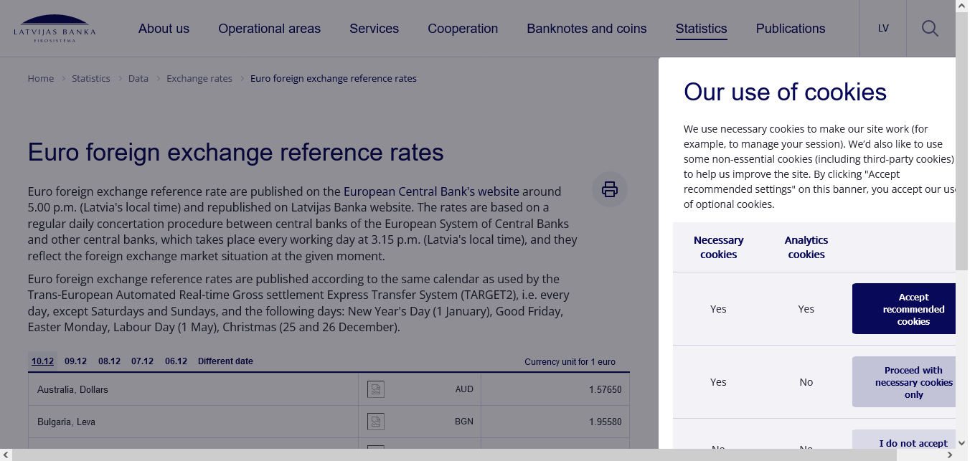
Task: Click the magnifier search icon
Action: point(930,29)
